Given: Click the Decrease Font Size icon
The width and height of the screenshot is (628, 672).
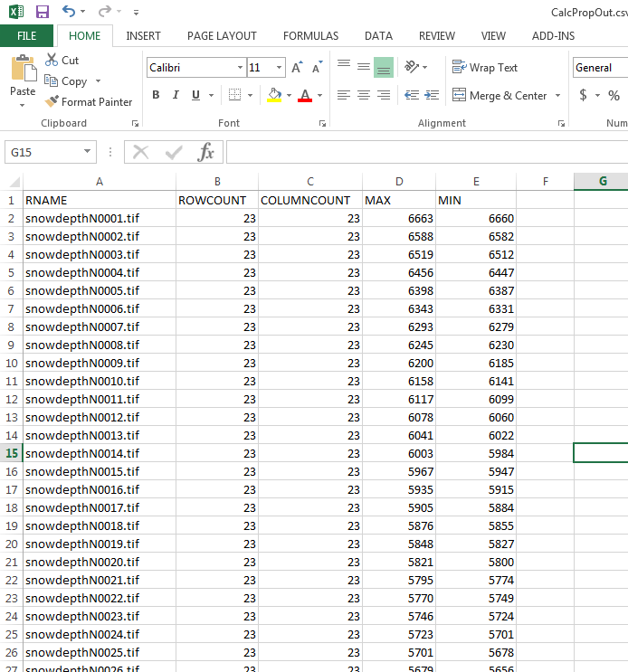Looking at the screenshot, I should pyautogui.click(x=318, y=67).
